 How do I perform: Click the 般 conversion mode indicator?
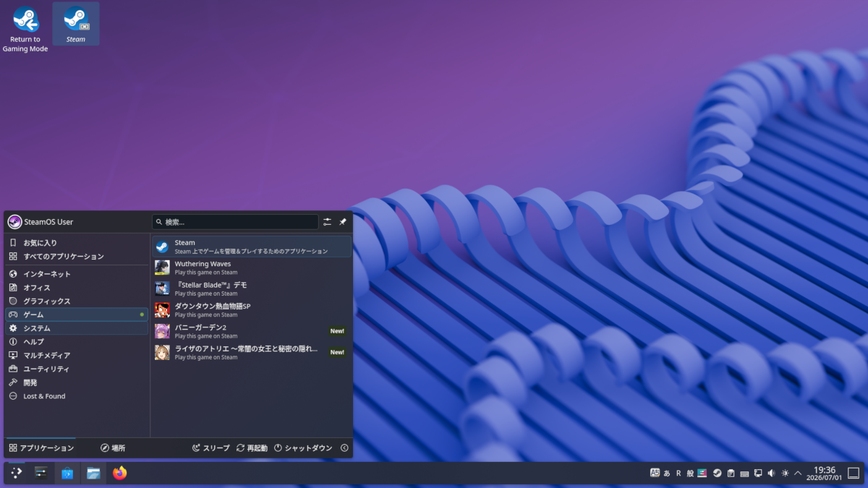[690, 473]
